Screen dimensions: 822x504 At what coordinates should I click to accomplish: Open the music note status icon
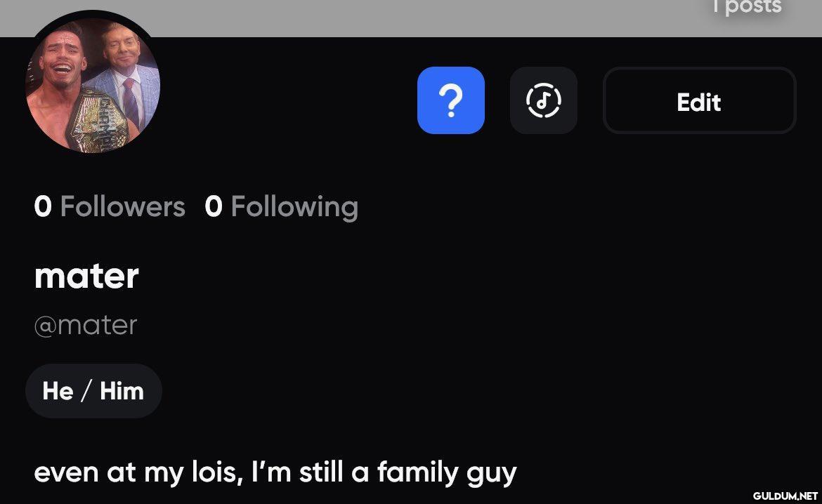pos(543,100)
